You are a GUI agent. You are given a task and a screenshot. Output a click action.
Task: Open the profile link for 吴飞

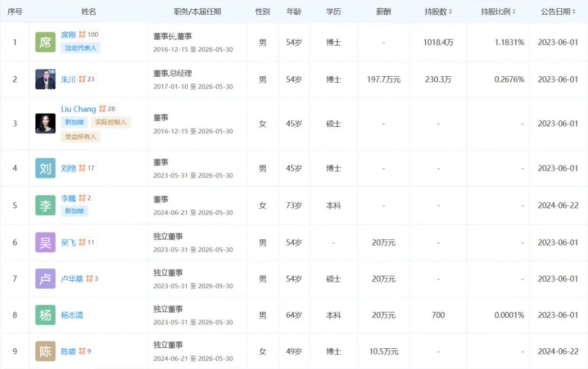(x=68, y=243)
